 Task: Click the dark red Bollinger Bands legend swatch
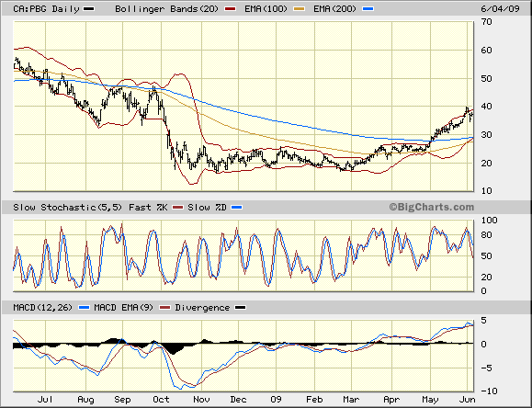(230, 9)
